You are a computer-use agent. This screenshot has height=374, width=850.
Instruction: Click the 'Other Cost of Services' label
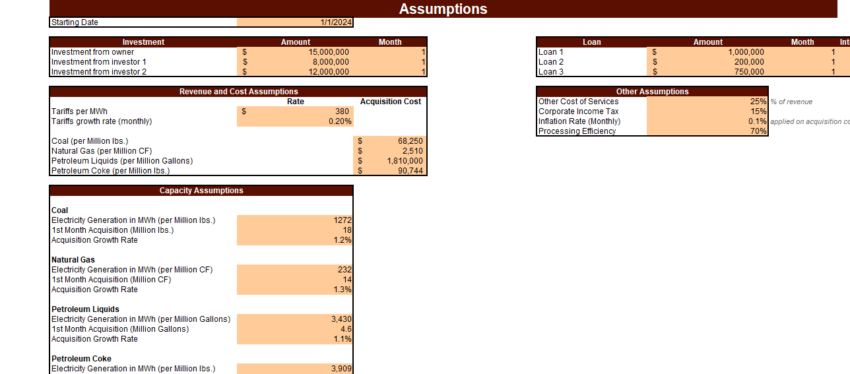(578, 101)
